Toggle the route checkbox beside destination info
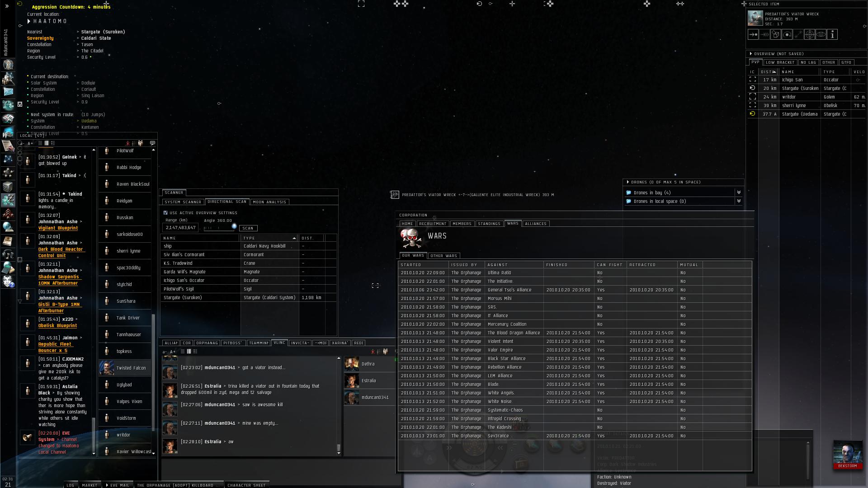This screenshot has height=488, width=868. pos(20,104)
